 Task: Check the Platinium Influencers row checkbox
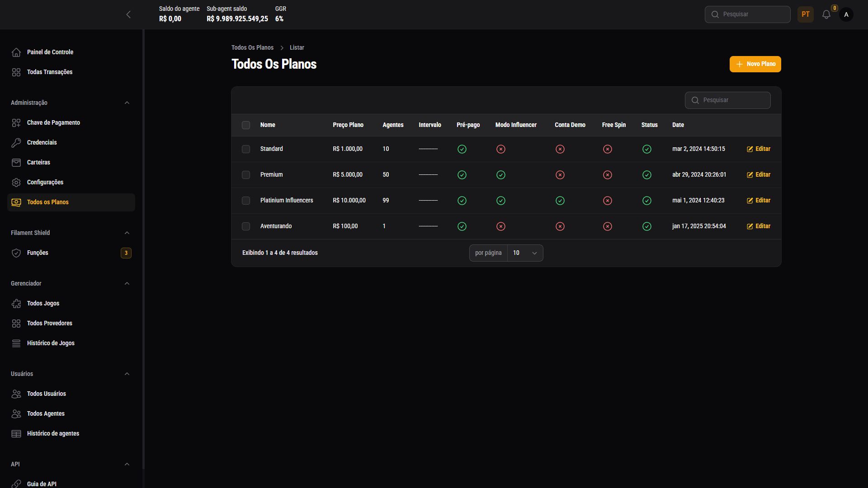pyautogui.click(x=246, y=201)
